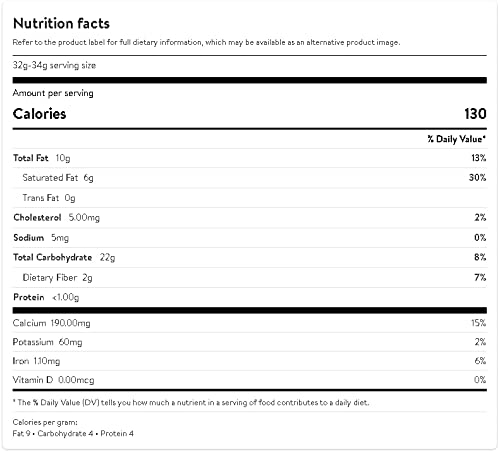Select the Protein <1.00g row

(x=250, y=297)
